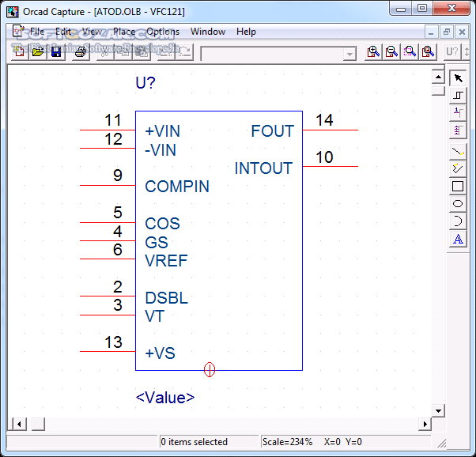Select the Rectangle drawing tool

coord(458,187)
